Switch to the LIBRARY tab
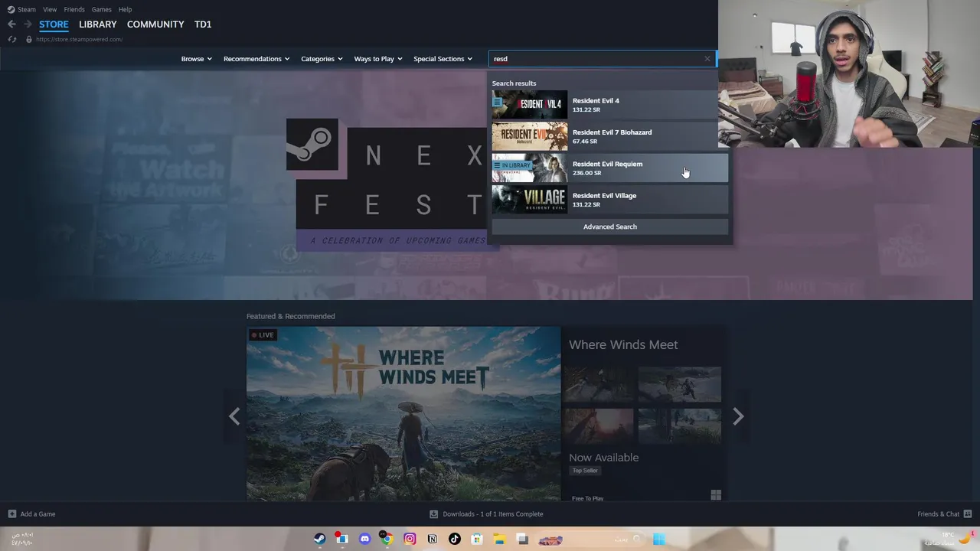980x551 pixels. point(98,24)
